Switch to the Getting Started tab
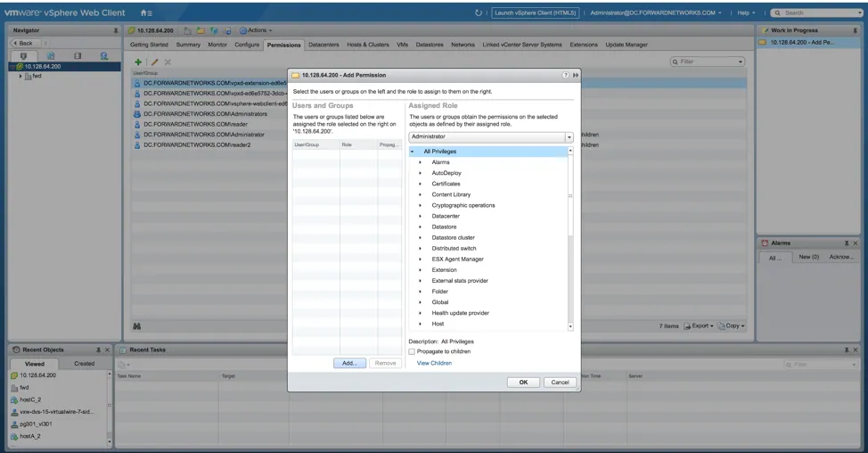 coord(149,45)
